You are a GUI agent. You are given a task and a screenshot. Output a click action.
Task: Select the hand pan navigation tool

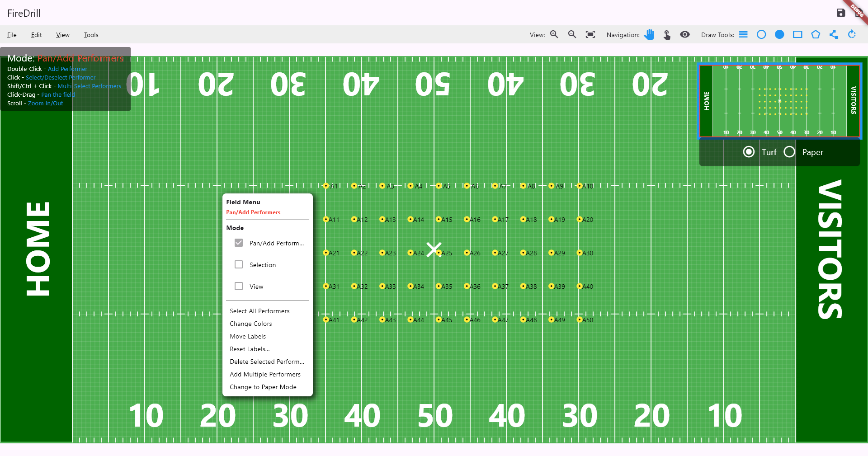coord(650,34)
